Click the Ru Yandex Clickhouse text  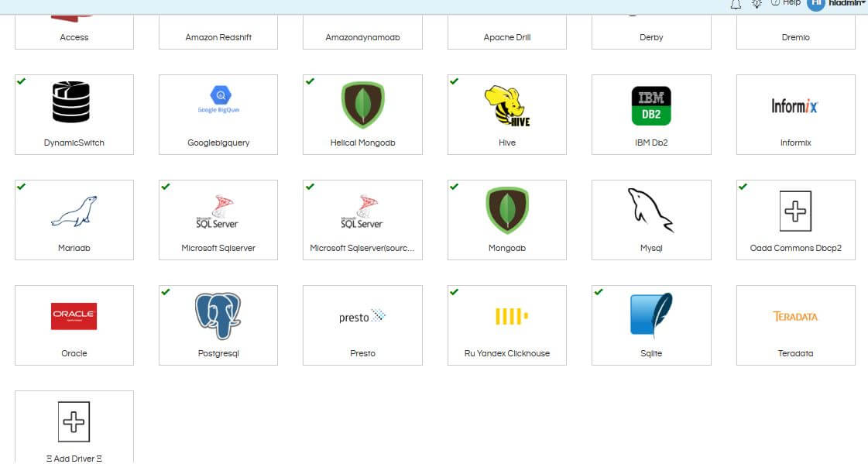coord(507,353)
